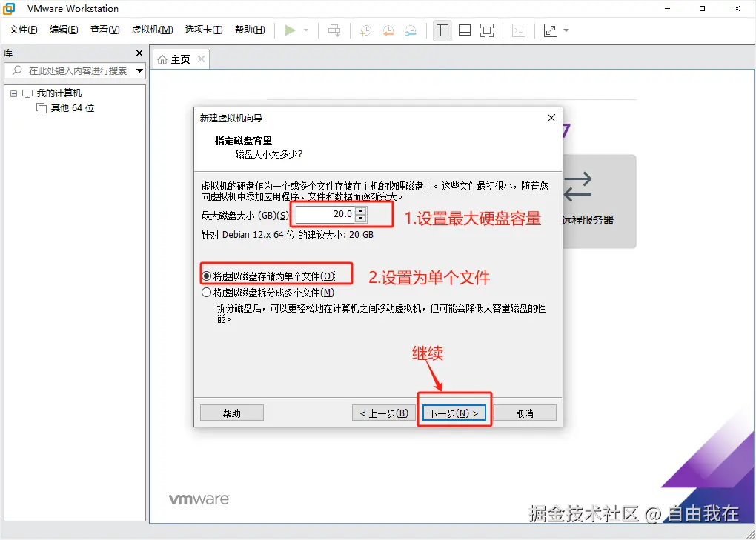Click the Manage Snapshots wrench icon
Viewport: 756px width, 540px height.
tap(411, 30)
